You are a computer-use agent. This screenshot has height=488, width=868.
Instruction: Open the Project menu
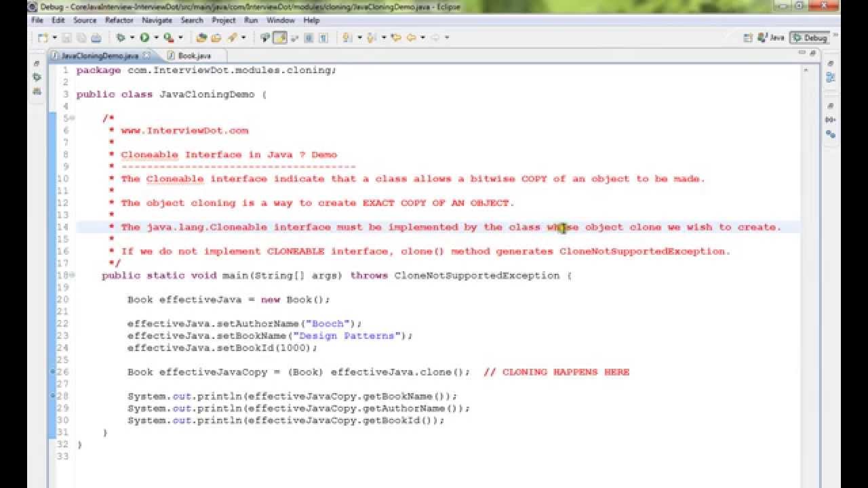point(224,20)
